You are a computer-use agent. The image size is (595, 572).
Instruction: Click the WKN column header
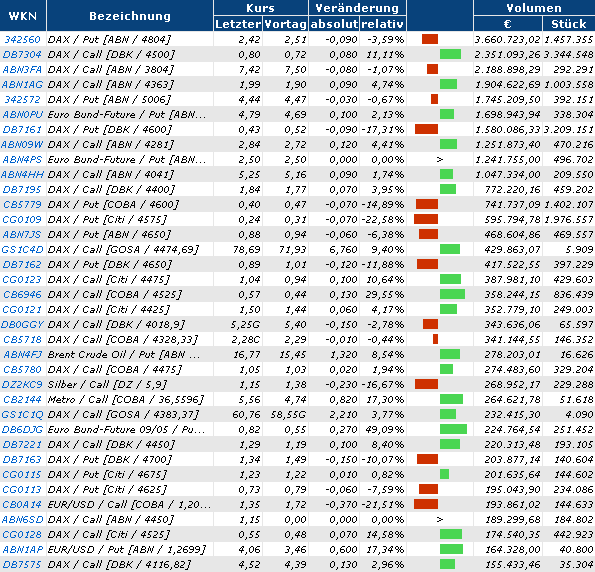tap(23, 16)
